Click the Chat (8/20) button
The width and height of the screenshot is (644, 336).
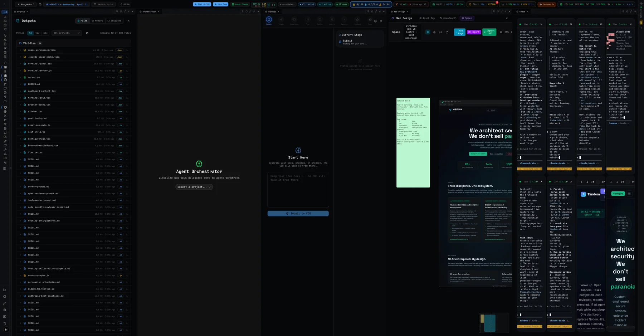click(x=202, y=4)
